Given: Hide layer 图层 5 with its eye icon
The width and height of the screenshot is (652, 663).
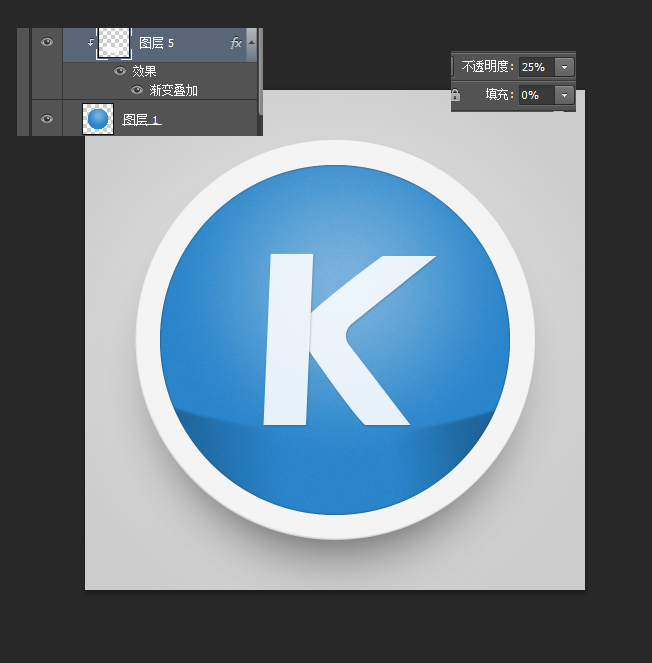Looking at the screenshot, I should (x=46, y=42).
